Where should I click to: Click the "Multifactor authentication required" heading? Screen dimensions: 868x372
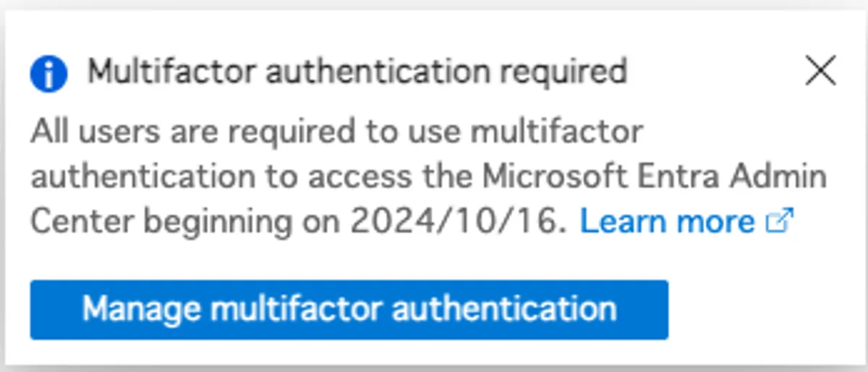point(357,72)
